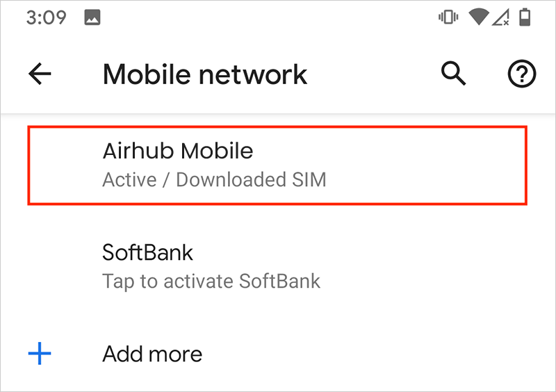Tap the battery status icon
The height and width of the screenshot is (392, 556).
[525, 18]
